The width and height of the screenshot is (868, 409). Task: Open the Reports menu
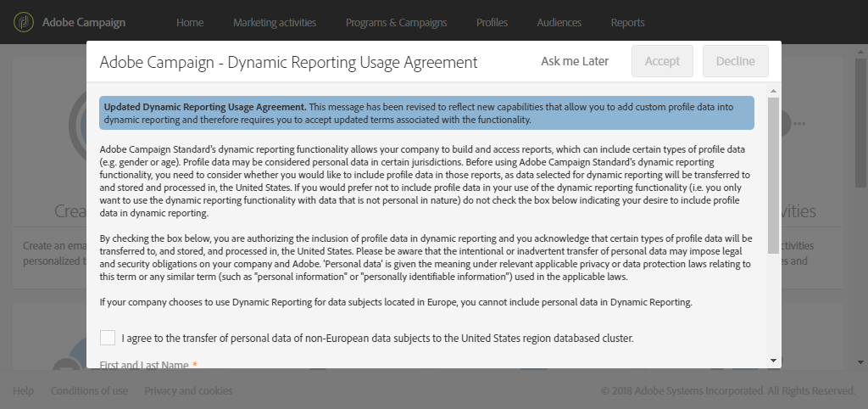628,23
